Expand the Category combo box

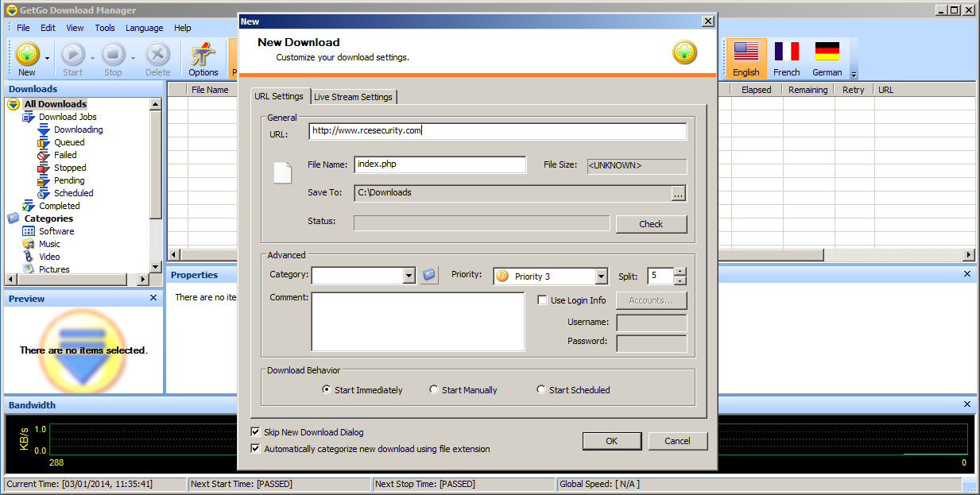[409, 276]
